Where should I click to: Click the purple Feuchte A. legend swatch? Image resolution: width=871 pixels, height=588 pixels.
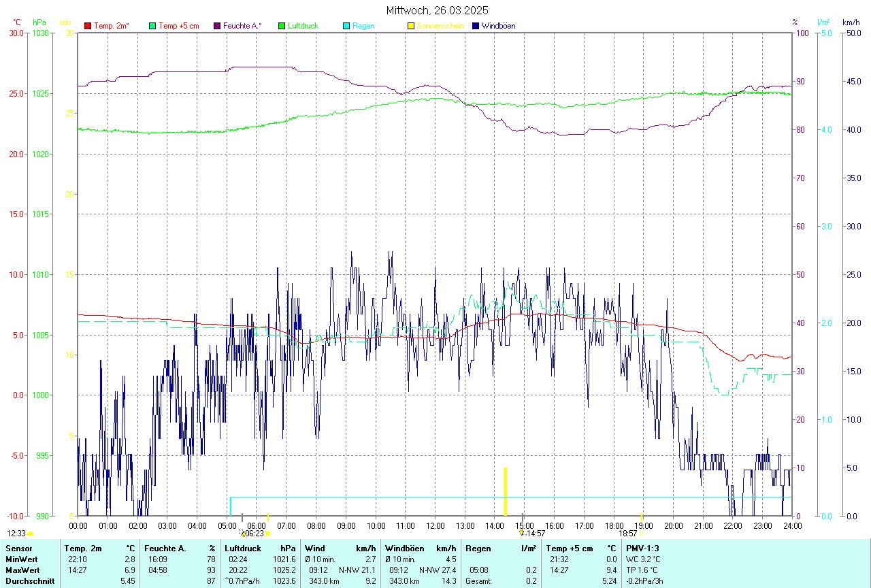(217, 26)
